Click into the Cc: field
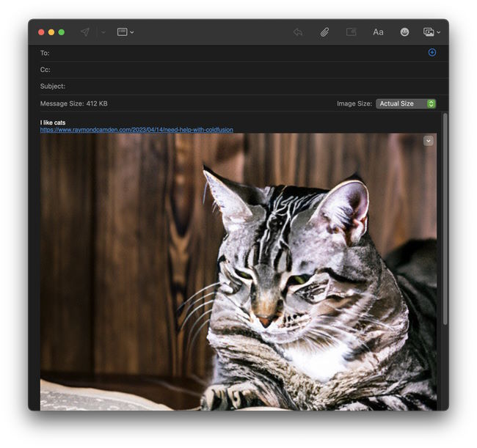477x448 pixels. tap(235, 70)
